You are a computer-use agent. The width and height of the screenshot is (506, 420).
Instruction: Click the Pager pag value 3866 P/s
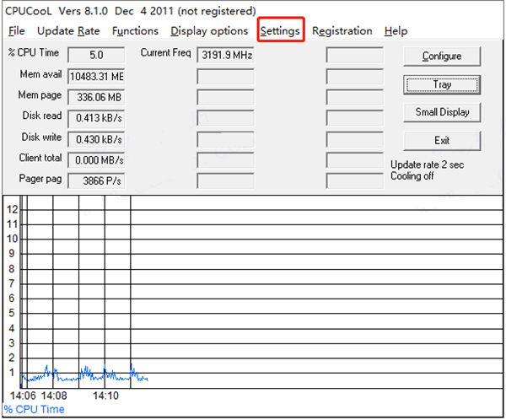pyautogui.click(x=96, y=180)
